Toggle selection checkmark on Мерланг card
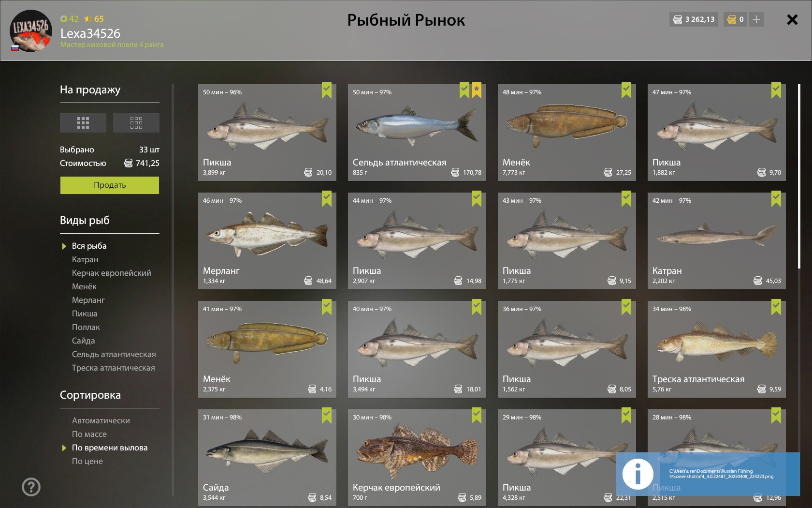The width and height of the screenshot is (812, 508). click(x=327, y=199)
